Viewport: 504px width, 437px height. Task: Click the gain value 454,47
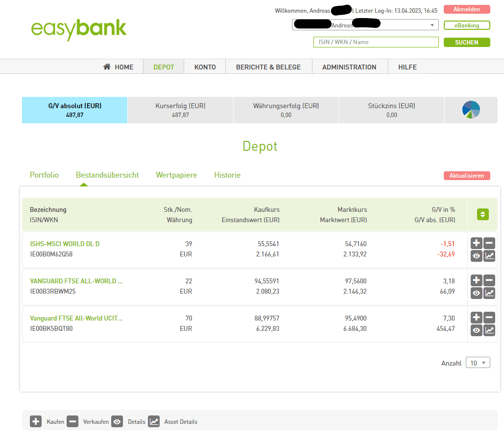click(x=446, y=328)
